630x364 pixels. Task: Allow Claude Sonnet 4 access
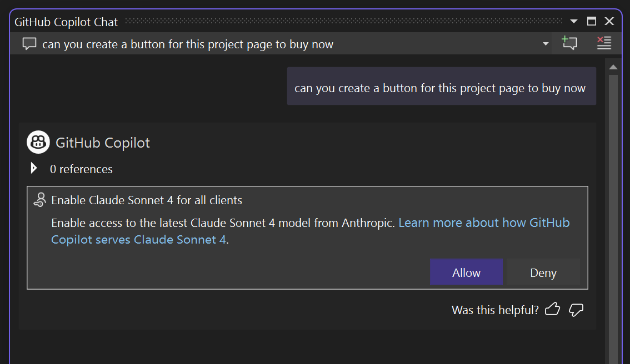(x=466, y=272)
